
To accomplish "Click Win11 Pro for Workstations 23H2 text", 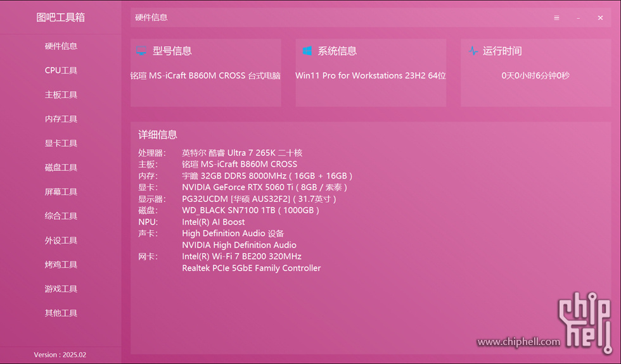I will coord(371,75).
